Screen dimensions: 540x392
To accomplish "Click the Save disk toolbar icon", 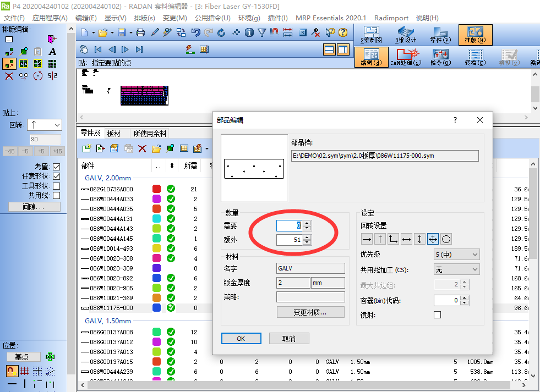I will click(122, 32).
